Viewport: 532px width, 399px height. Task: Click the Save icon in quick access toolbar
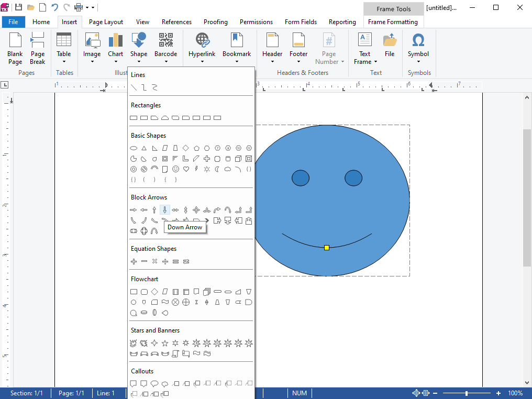(x=19, y=7)
